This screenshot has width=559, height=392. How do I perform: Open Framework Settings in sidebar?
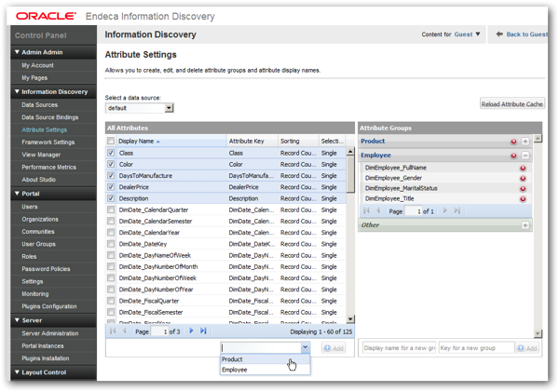pyautogui.click(x=48, y=142)
